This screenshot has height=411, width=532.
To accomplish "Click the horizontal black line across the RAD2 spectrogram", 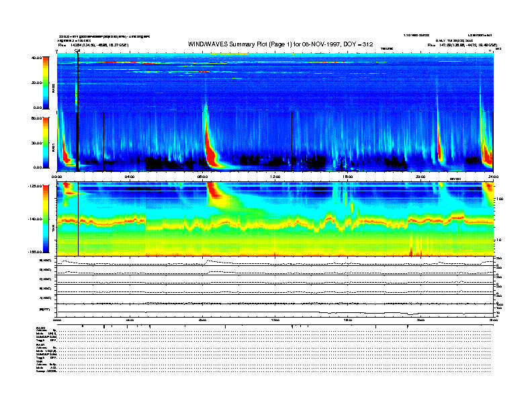I will point(275,93).
